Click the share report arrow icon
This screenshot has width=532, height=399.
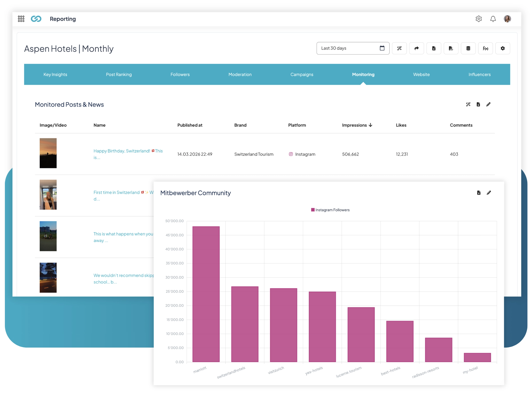click(x=416, y=48)
